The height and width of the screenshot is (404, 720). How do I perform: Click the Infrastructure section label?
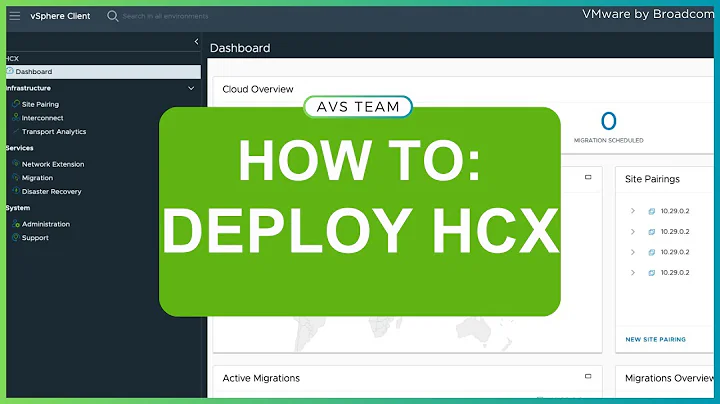tap(28, 88)
